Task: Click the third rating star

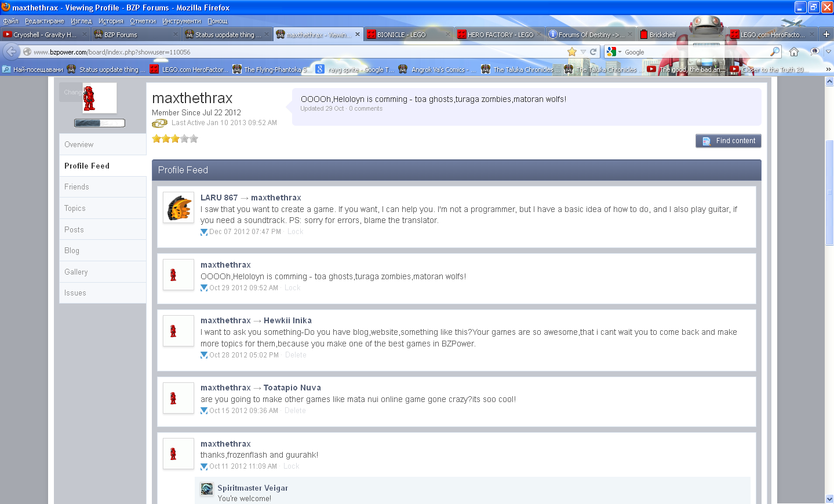Action: [175, 138]
